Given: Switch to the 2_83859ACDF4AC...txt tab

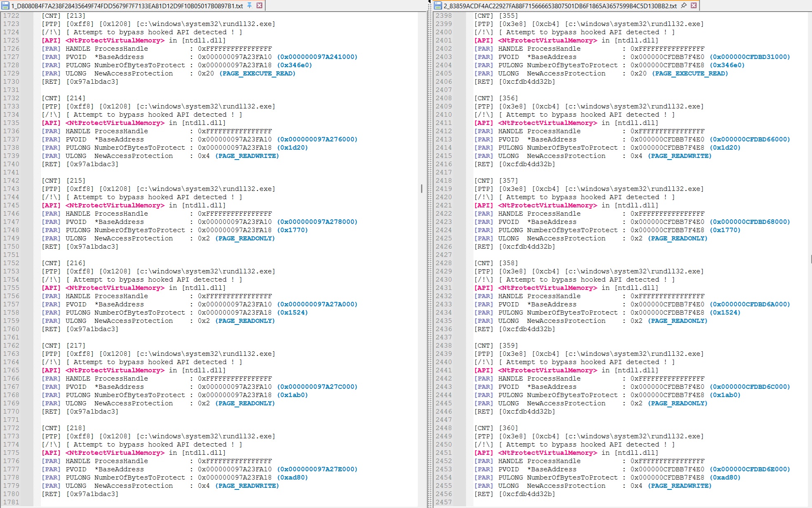Looking at the screenshot, I should coord(560,5).
